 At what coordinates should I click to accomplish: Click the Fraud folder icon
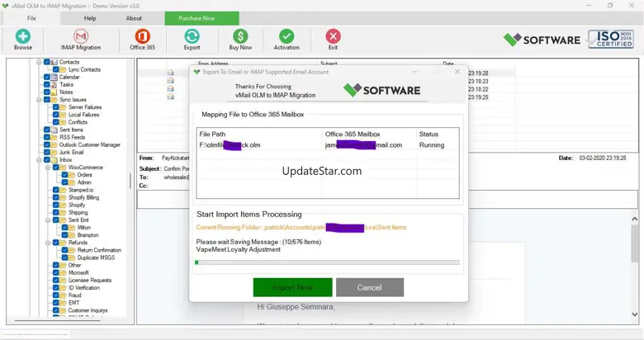(63, 295)
